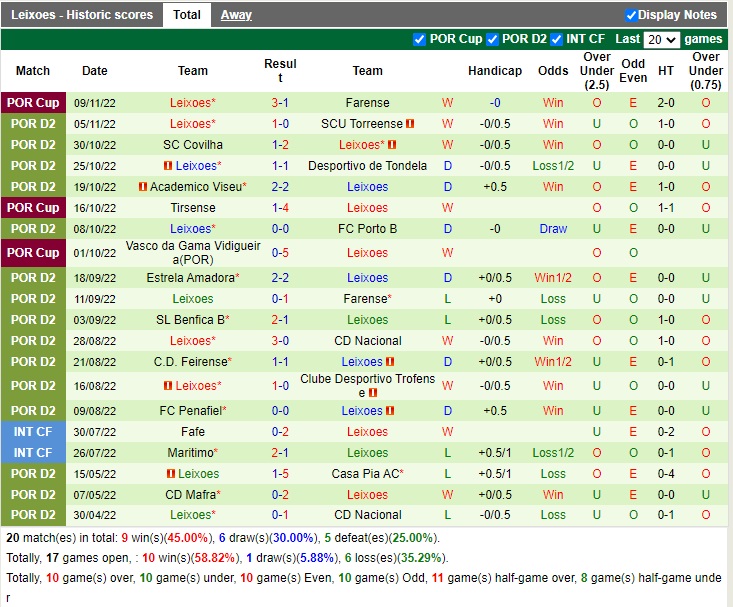Click the Odd Even column header
The width and height of the screenshot is (733, 607).
coord(633,71)
